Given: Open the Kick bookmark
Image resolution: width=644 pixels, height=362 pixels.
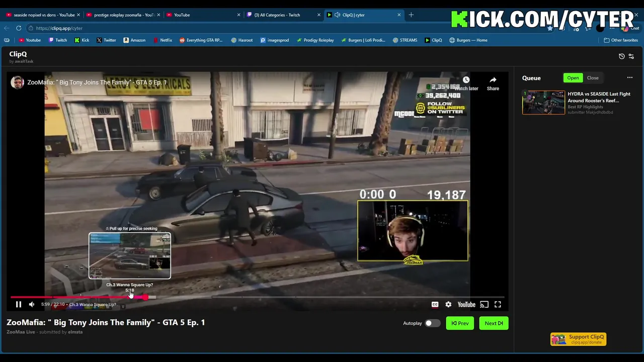Looking at the screenshot, I should coord(82,40).
